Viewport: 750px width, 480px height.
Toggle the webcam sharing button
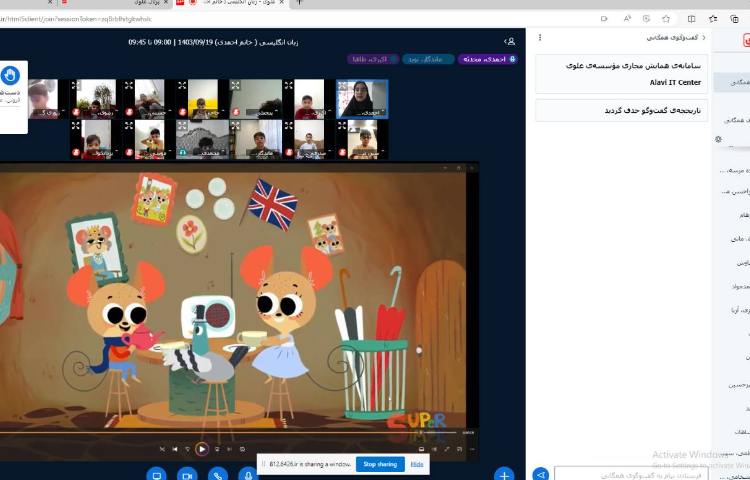click(187, 475)
